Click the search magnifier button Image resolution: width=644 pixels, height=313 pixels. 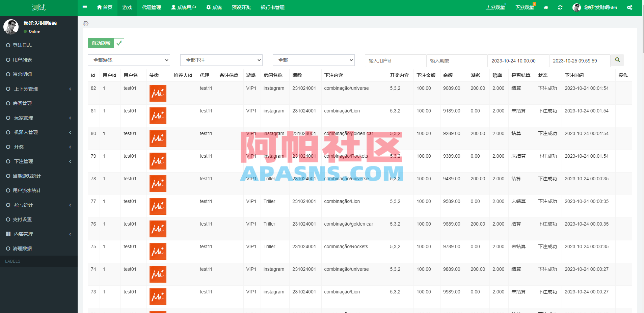617,60
